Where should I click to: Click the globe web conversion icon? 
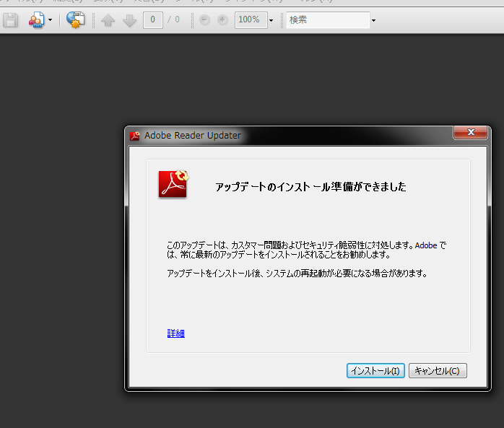(x=75, y=20)
